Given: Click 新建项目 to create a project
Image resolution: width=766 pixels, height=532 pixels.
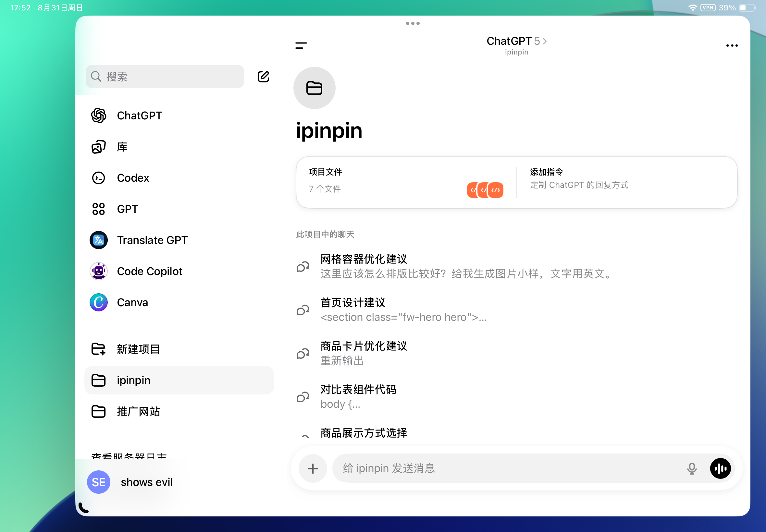Looking at the screenshot, I should (x=179, y=349).
